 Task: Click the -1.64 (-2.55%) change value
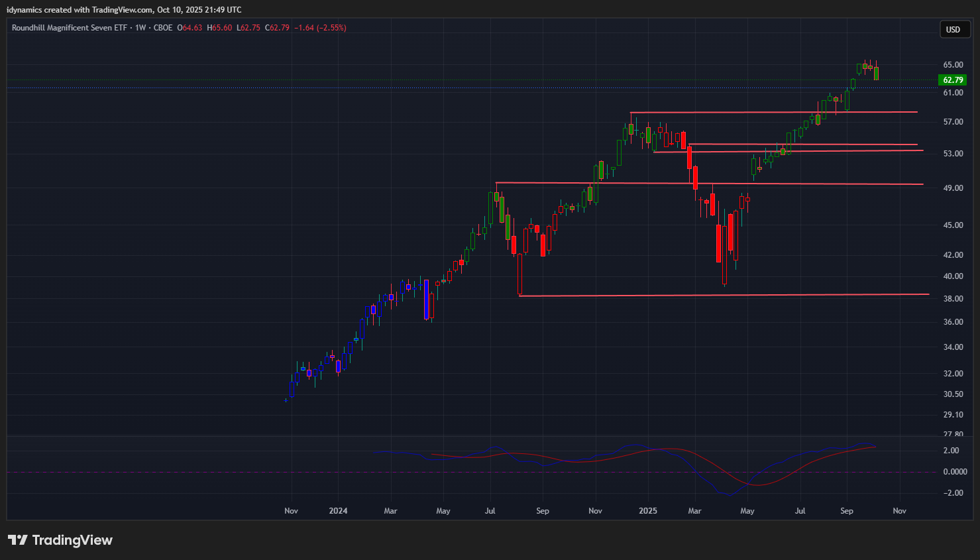point(320,28)
